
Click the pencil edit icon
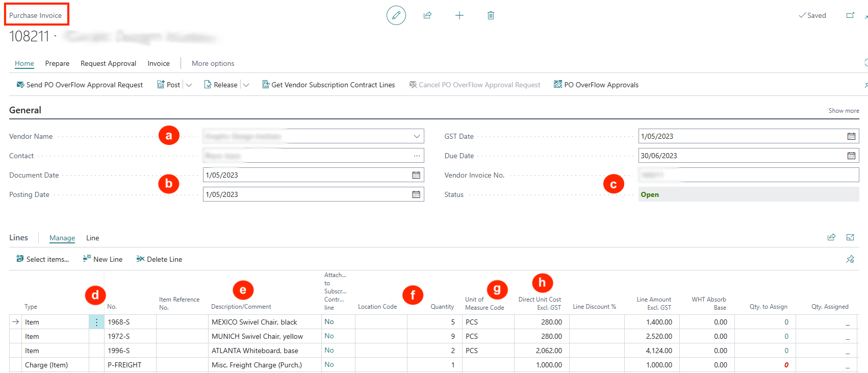396,15
